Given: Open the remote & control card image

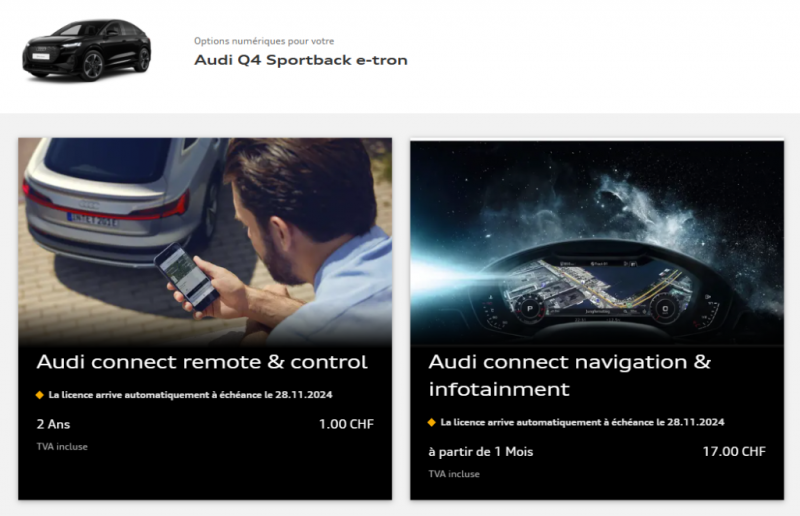Looking at the screenshot, I should click(205, 242).
